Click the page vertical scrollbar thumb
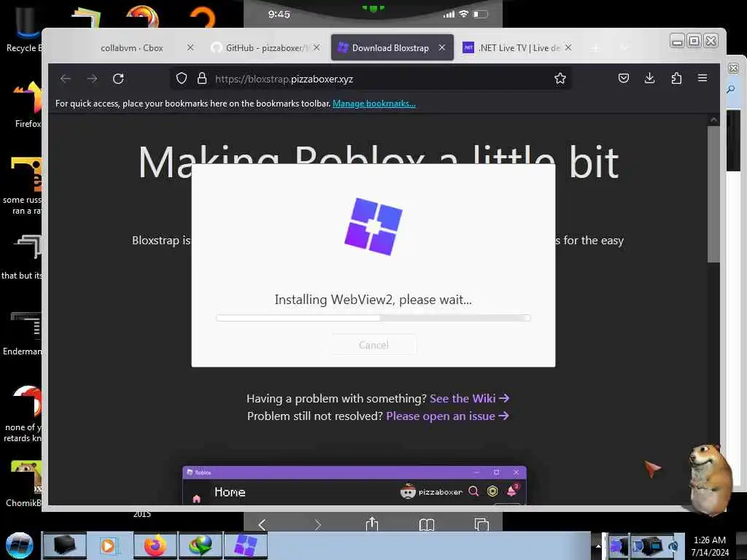The image size is (747, 560). click(713, 194)
